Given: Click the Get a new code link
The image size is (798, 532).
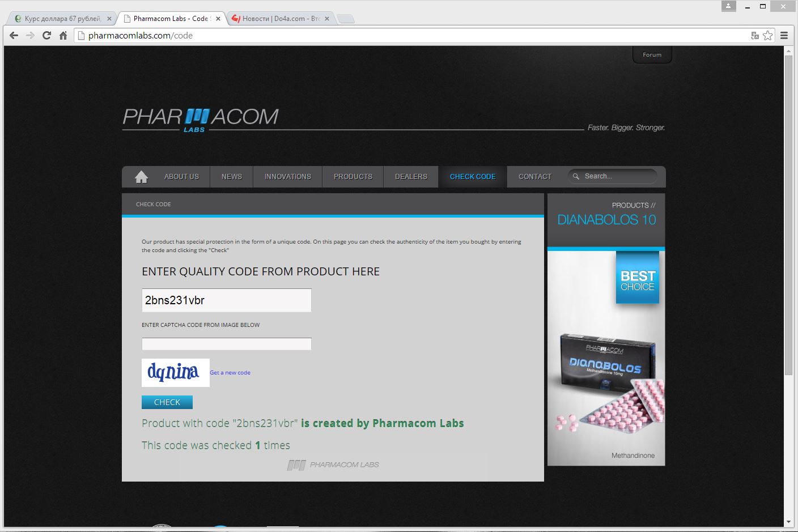Looking at the screenshot, I should tap(230, 373).
